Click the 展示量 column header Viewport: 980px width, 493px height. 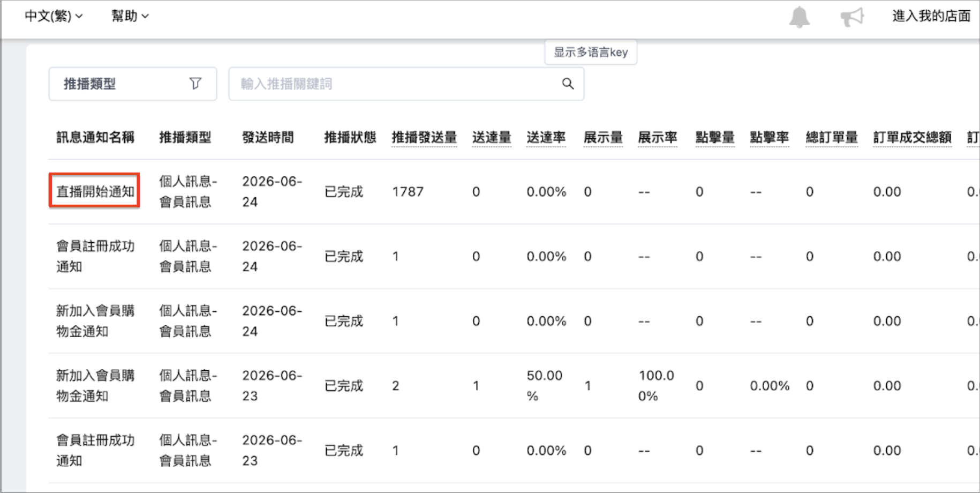point(603,138)
